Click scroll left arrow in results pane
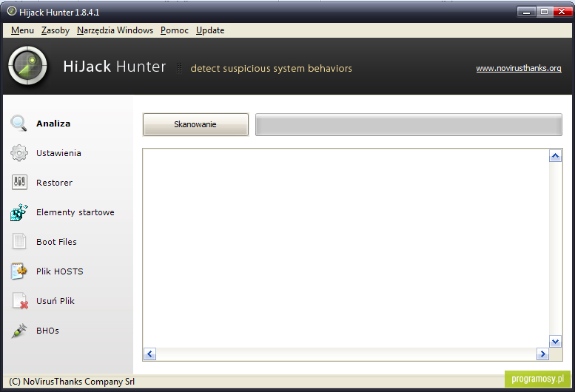Screen dimensions: 575x392 click(149, 354)
